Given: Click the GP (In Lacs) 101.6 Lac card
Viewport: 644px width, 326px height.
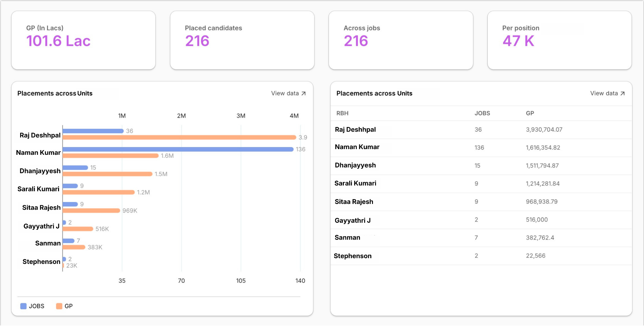Looking at the screenshot, I should (84, 40).
